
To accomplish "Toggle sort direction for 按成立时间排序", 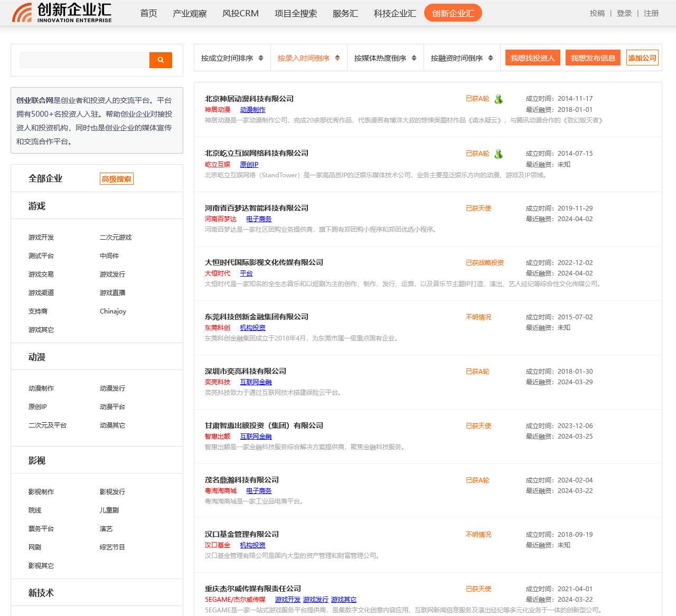I will coord(260,58).
